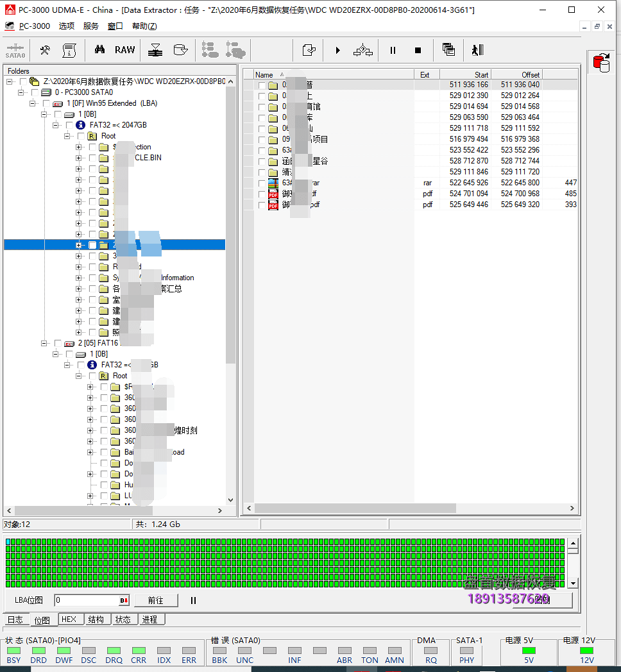The image size is (621, 672).
Task: Sort the file list by Offset column
Action: pyautogui.click(x=517, y=74)
